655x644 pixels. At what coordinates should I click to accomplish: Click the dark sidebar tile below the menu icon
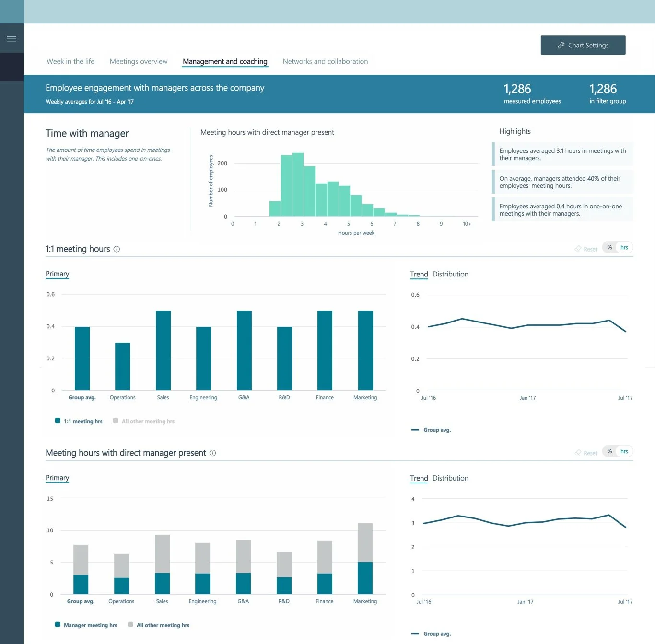(12, 67)
